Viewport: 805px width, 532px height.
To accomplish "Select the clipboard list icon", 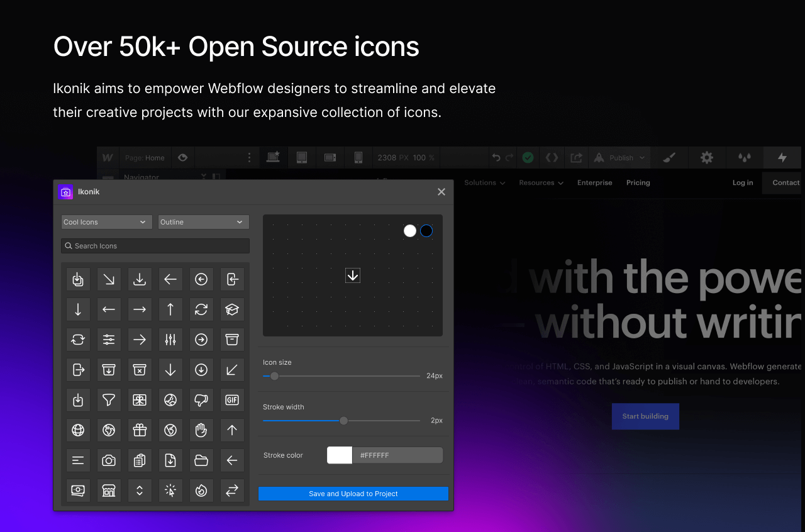I will coord(140,460).
